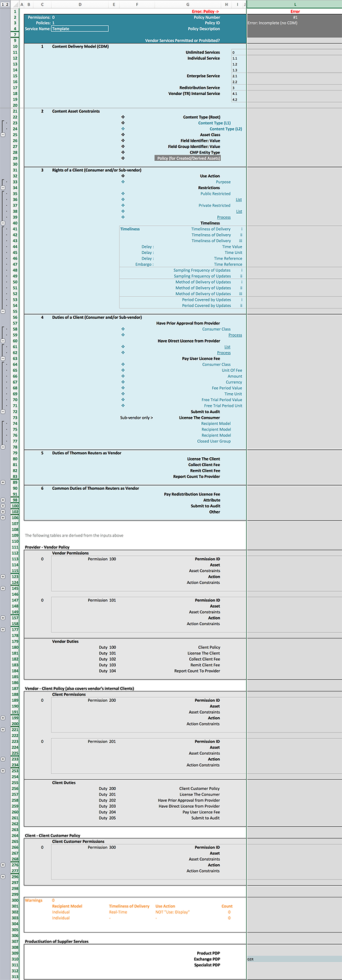The width and height of the screenshot is (342, 980).
Task: Click the diamond marker beside Unit Of Fee
Action: coord(123,371)
